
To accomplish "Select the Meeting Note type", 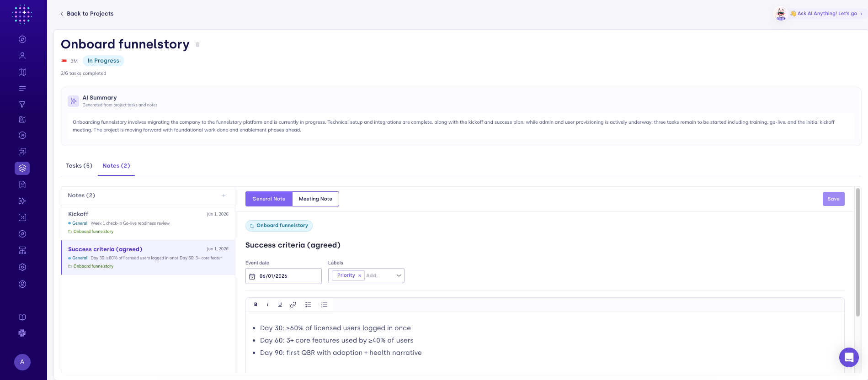I will [x=315, y=199].
